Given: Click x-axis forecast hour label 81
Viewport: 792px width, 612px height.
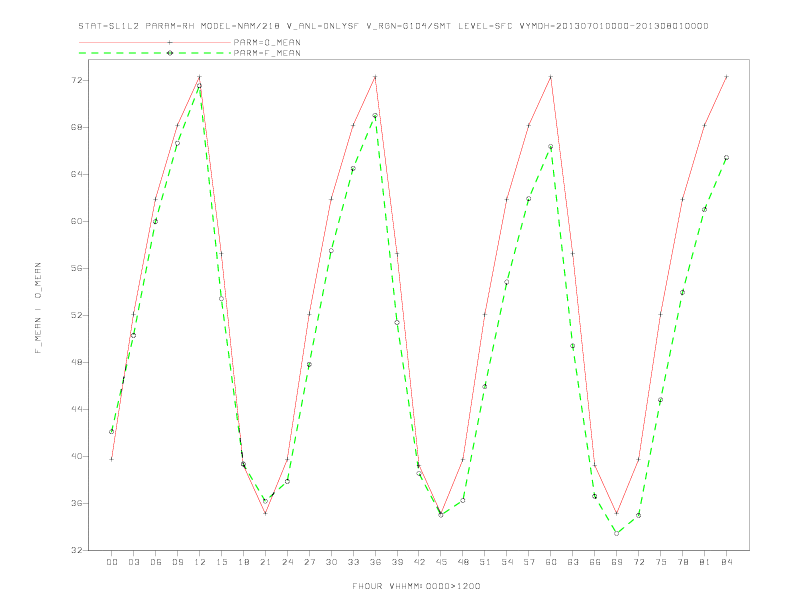Looking at the screenshot, I should point(705,562).
